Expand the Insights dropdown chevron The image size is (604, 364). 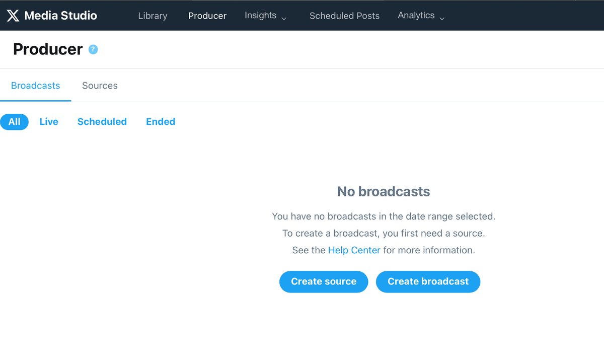point(284,19)
